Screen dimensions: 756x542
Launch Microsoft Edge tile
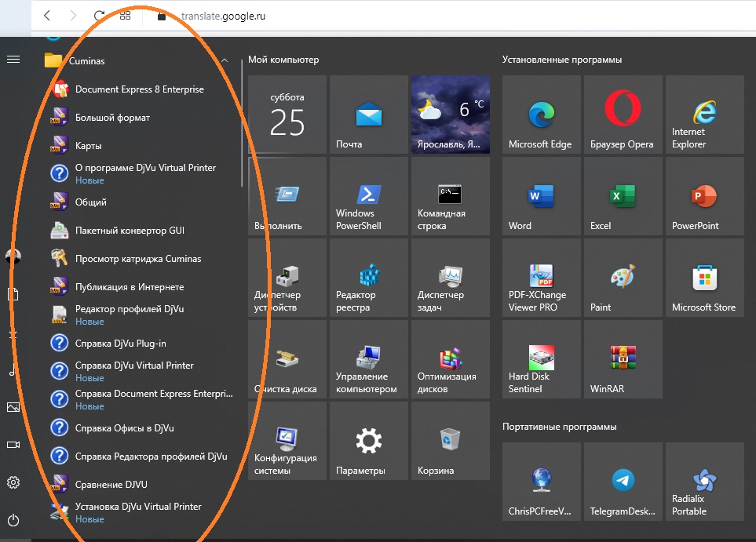(542, 115)
